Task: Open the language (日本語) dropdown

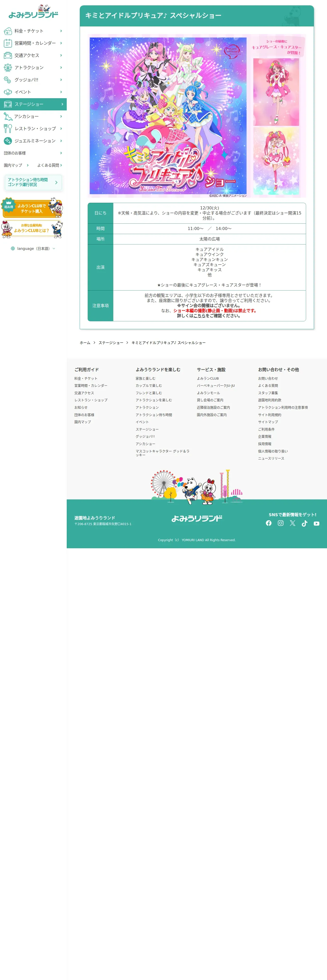Action: pyautogui.click(x=33, y=248)
